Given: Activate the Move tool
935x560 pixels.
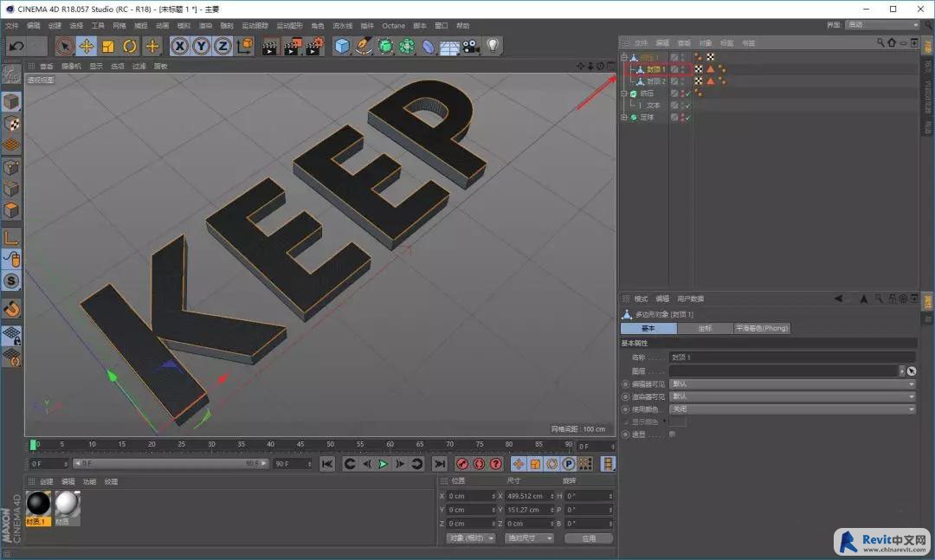Looking at the screenshot, I should tap(87, 46).
